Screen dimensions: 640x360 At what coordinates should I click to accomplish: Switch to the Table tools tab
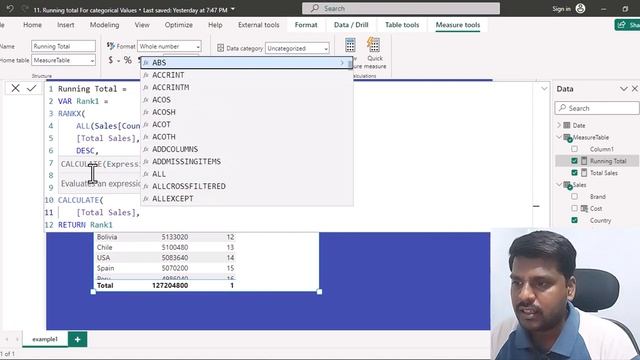402,25
